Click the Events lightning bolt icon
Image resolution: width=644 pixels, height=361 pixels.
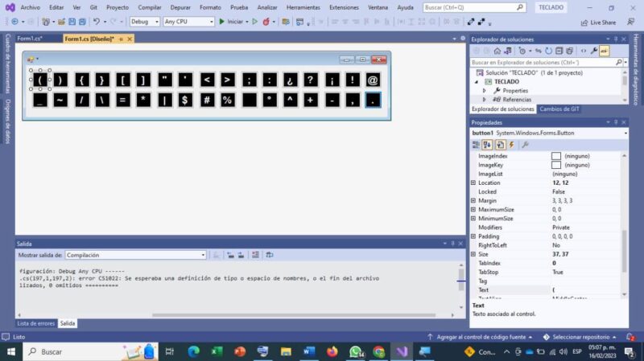[x=511, y=145]
